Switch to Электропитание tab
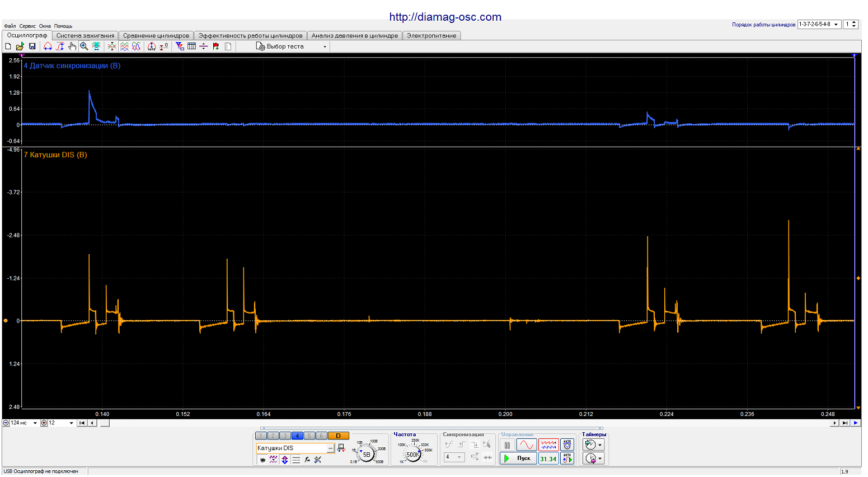 point(431,35)
